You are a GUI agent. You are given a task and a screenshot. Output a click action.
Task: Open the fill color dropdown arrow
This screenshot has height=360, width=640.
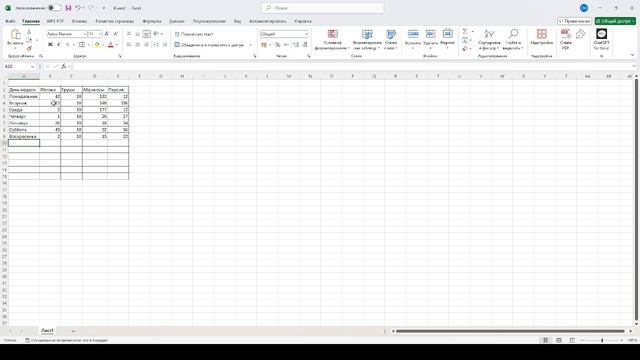tap(103, 44)
